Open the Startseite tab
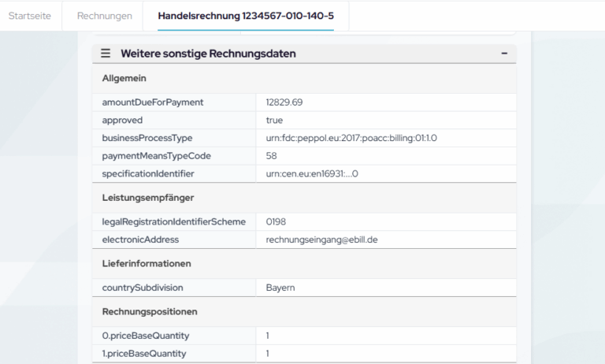 tap(31, 16)
